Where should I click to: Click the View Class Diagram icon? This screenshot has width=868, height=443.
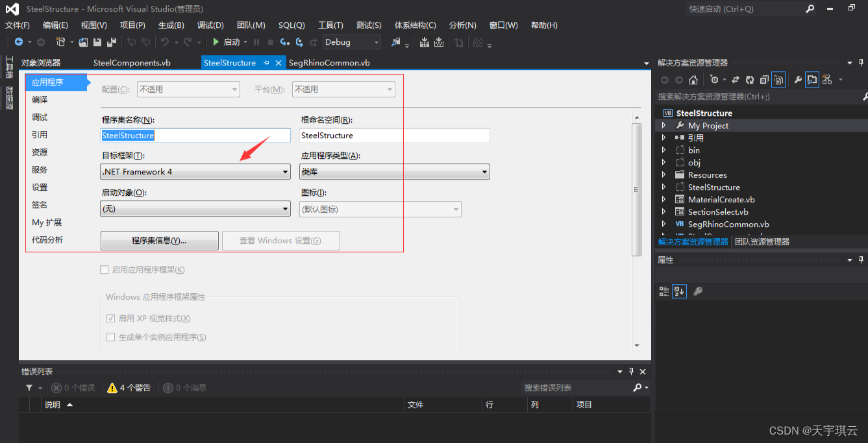tap(827, 80)
